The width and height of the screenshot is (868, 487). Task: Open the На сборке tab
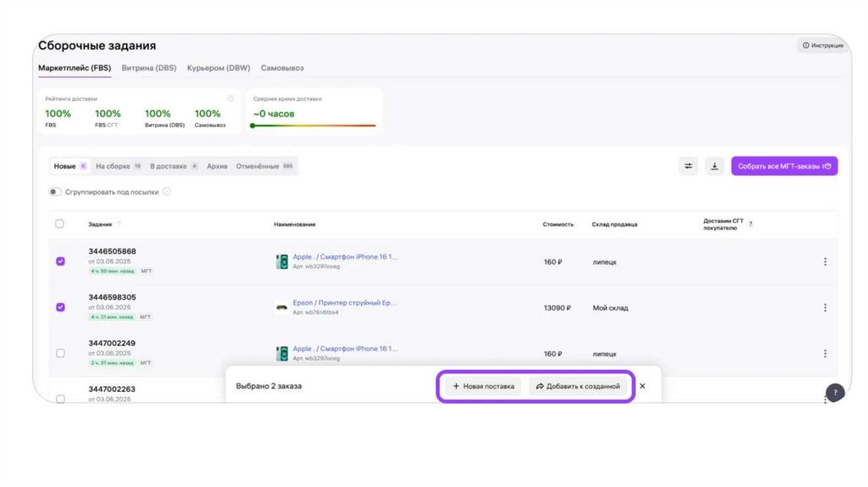(112, 166)
